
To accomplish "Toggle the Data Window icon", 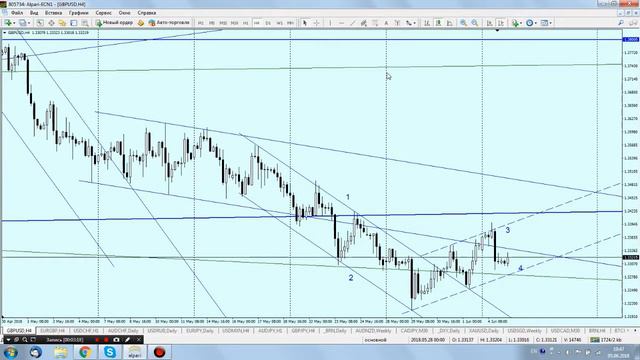I will 51,23.
